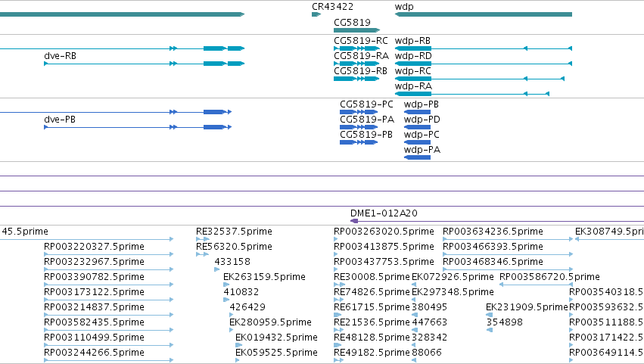Viewport: 644px width, 364px height.
Task: Click RP003244266.5prime label
Action: [x=94, y=353]
